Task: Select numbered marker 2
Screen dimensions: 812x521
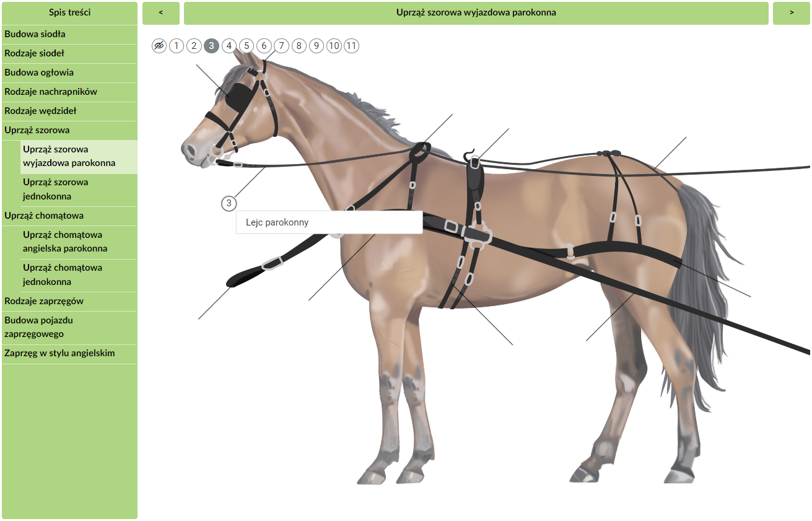Action: 194,46
